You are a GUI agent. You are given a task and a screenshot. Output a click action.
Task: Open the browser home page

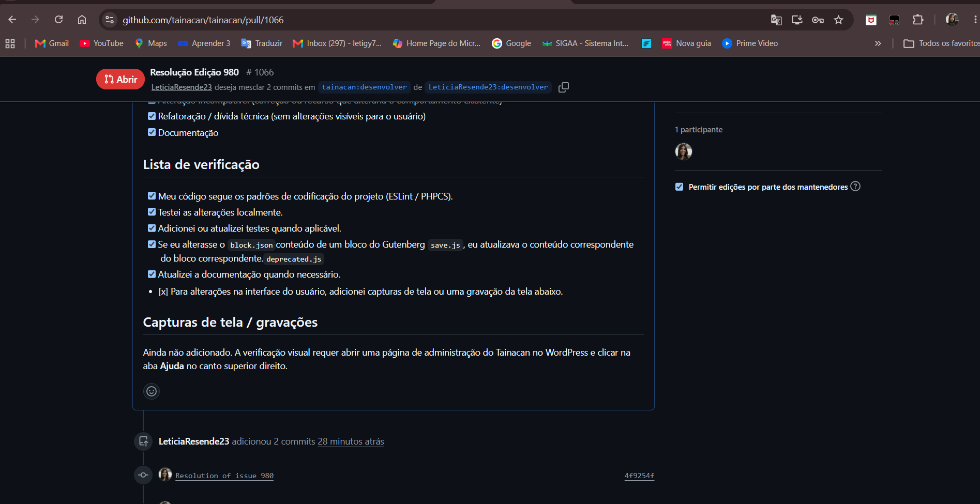[82, 20]
